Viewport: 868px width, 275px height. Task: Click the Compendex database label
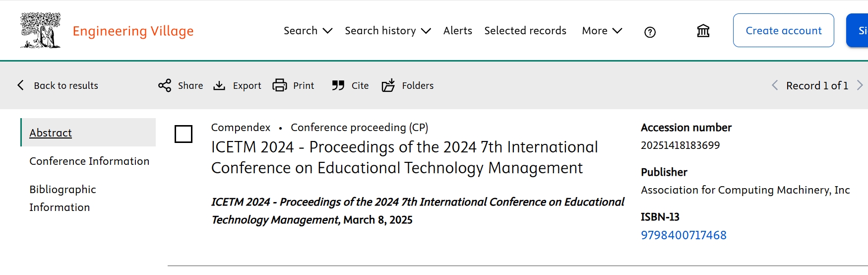pos(241,127)
